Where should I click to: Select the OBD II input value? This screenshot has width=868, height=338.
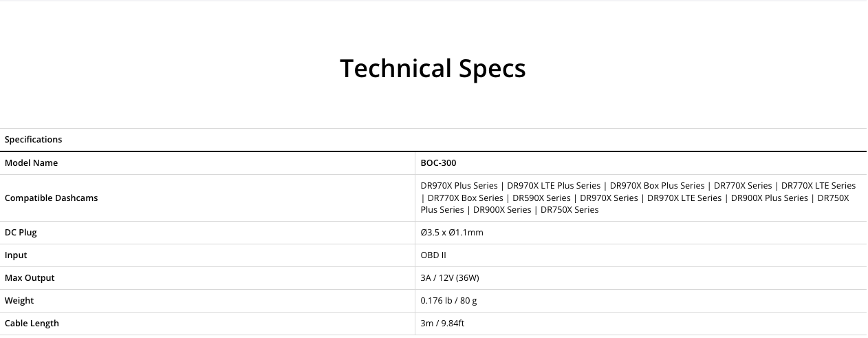(x=433, y=255)
